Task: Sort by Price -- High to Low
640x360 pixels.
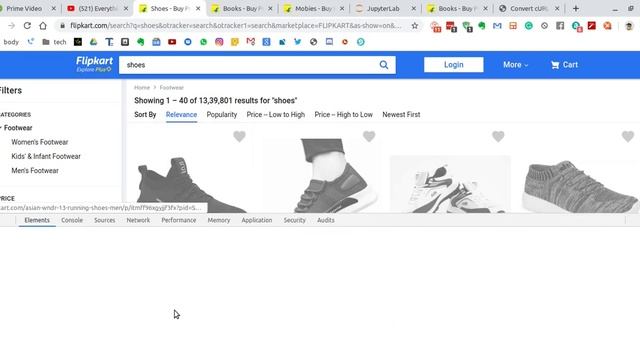Action: point(343,115)
